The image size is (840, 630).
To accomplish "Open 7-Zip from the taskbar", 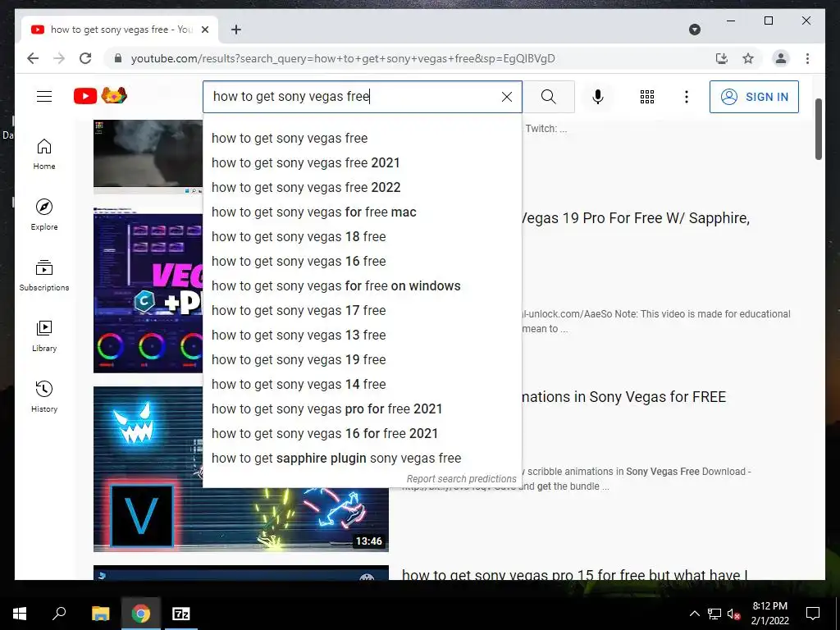I will (181, 614).
